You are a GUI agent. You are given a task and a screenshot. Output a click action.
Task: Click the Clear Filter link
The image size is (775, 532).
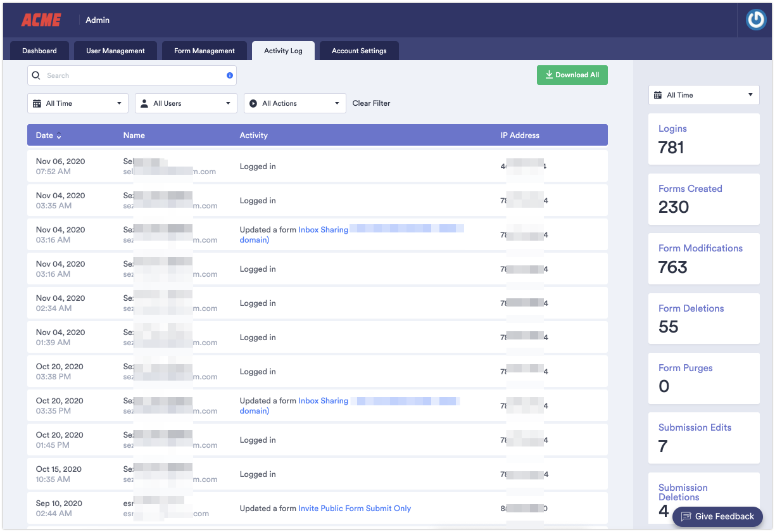click(371, 103)
